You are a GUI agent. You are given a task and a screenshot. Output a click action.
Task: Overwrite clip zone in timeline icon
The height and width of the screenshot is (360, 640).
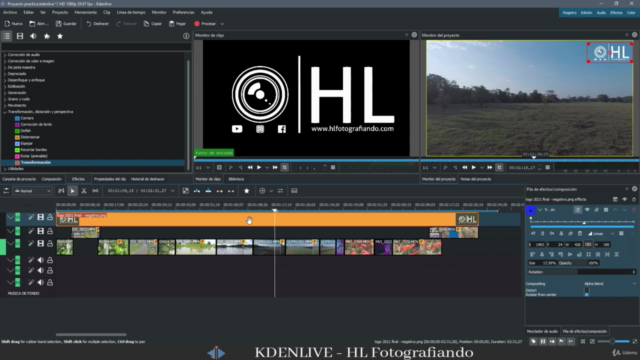point(208,191)
